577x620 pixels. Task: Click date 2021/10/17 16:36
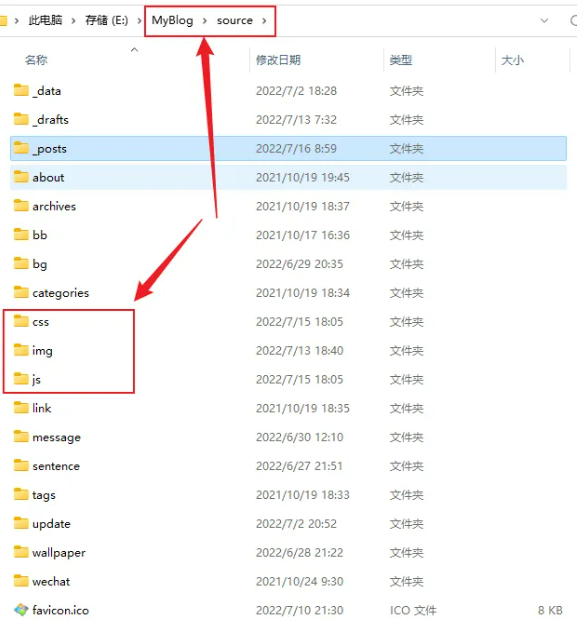303,235
